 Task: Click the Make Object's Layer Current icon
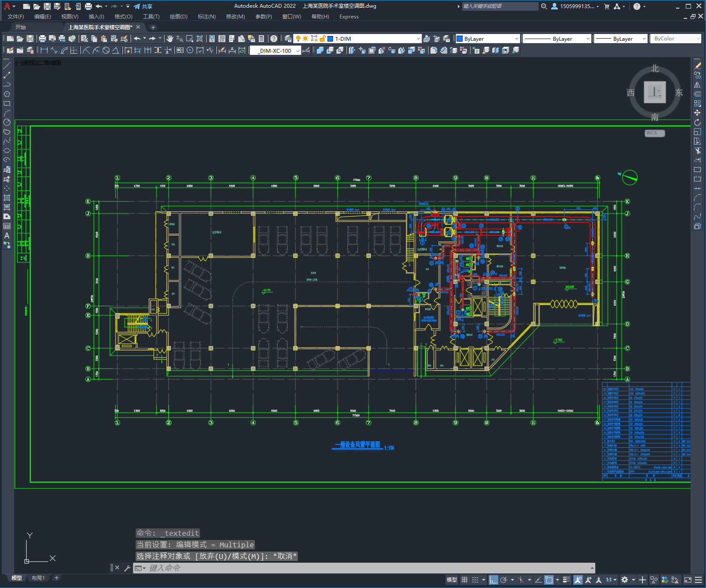[426, 39]
